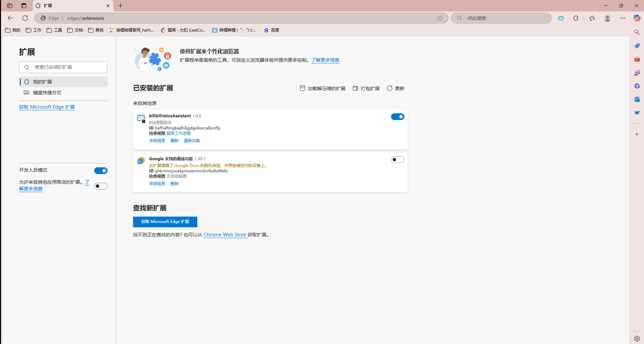The image size is (644, 344).
Task: Click 更新 to update extensions
Action: 396,89
